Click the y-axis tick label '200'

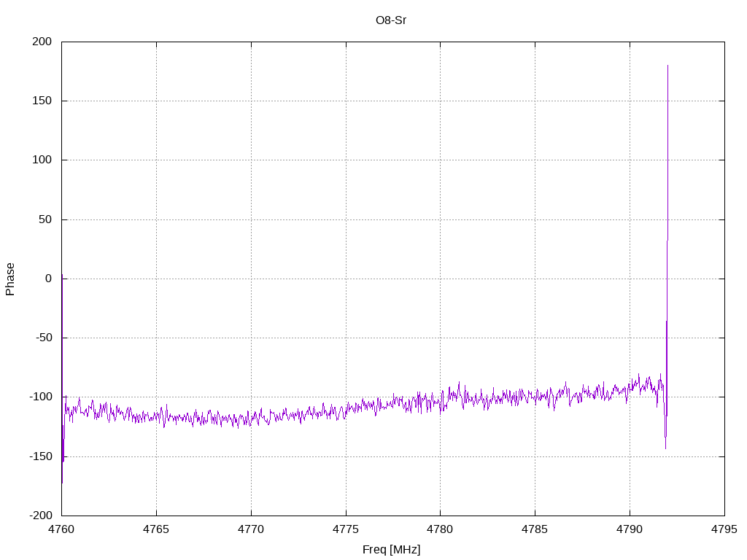(x=42, y=42)
